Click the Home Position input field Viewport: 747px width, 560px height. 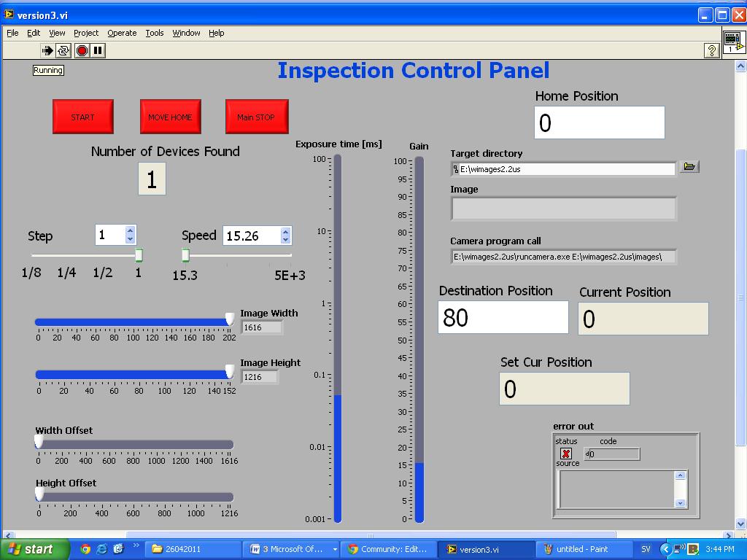coord(600,122)
